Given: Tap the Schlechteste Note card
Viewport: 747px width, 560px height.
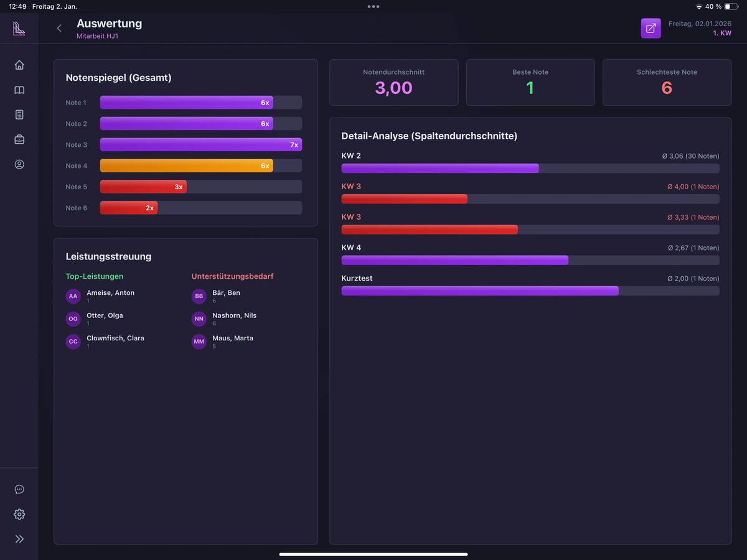Looking at the screenshot, I should click(667, 82).
